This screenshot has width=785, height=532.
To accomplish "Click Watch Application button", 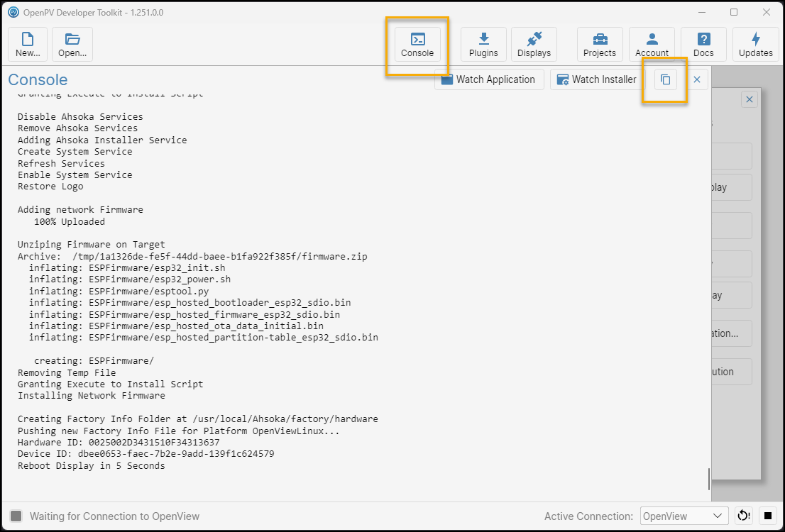I will (x=489, y=79).
